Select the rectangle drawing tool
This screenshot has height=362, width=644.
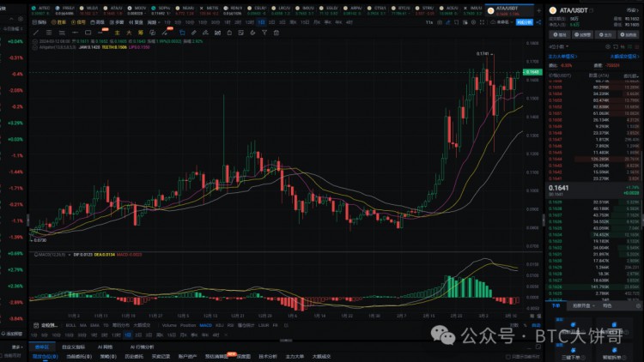(88, 33)
